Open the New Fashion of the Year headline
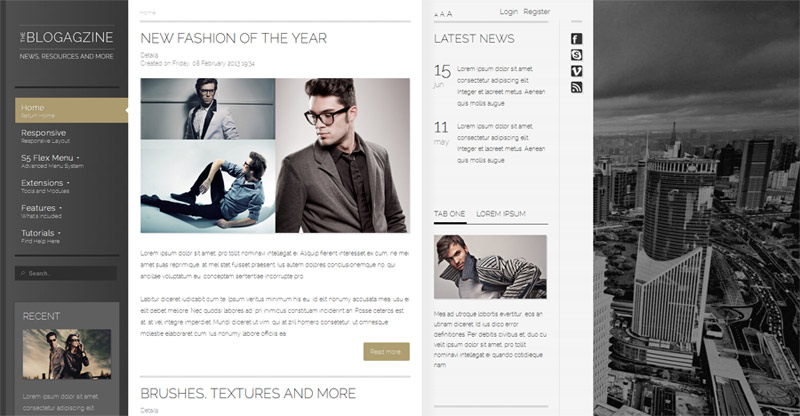The image size is (800, 416). [234, 38]
